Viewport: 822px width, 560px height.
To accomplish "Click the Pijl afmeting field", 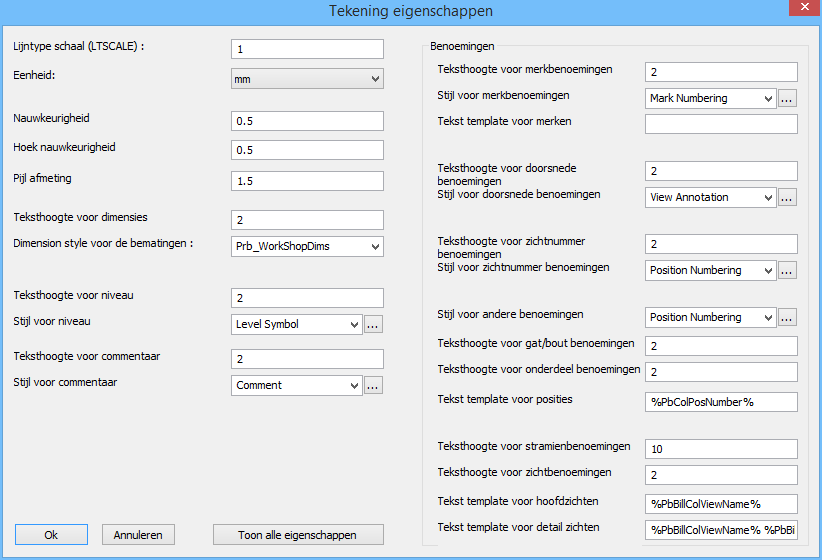I will tap(307, 181).
